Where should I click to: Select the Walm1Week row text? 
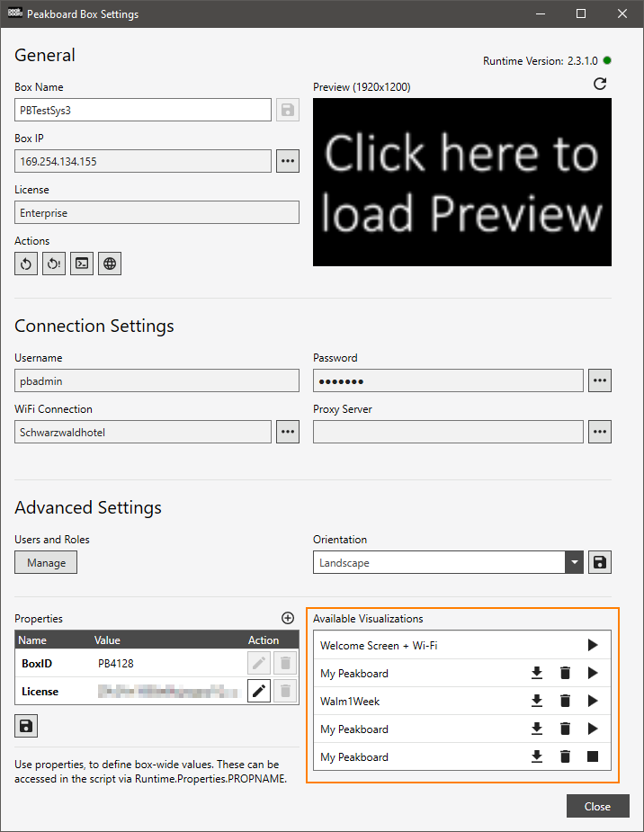click(350, 702)
